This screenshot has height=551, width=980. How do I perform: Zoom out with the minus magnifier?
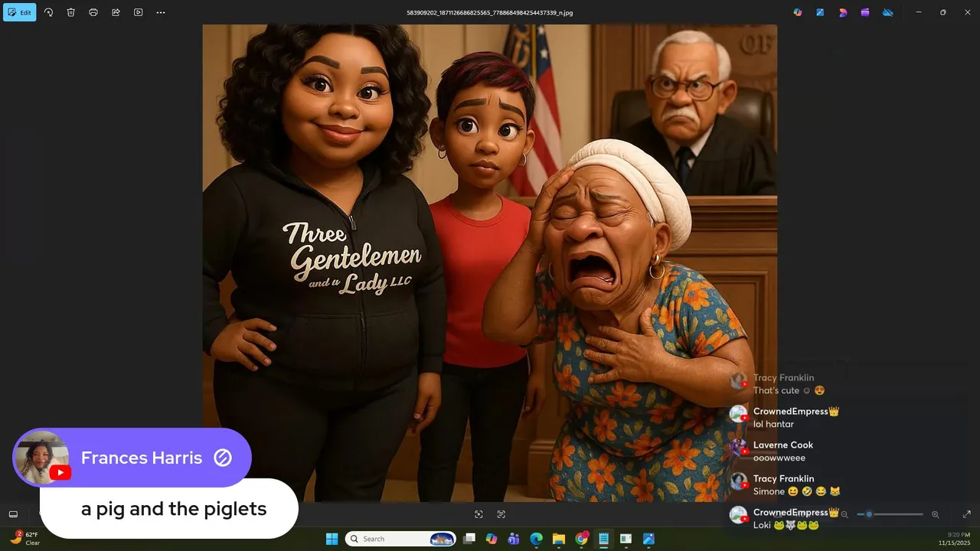tap(844, 514)
